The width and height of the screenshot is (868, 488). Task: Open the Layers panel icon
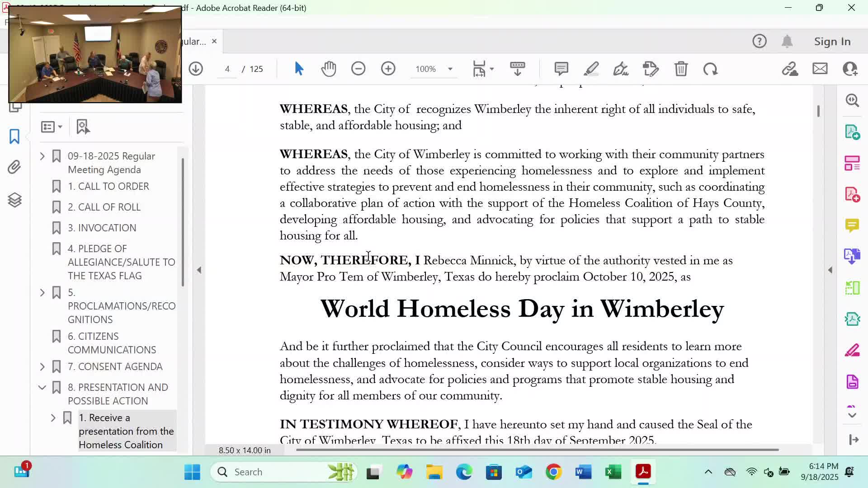pos(14,200)
